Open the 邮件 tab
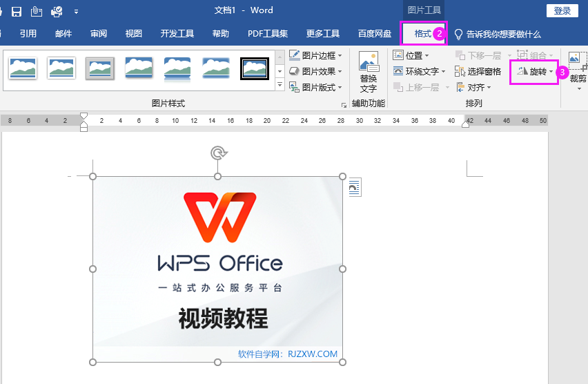Viewport: 588px width, 384px height. coord(63,34)
